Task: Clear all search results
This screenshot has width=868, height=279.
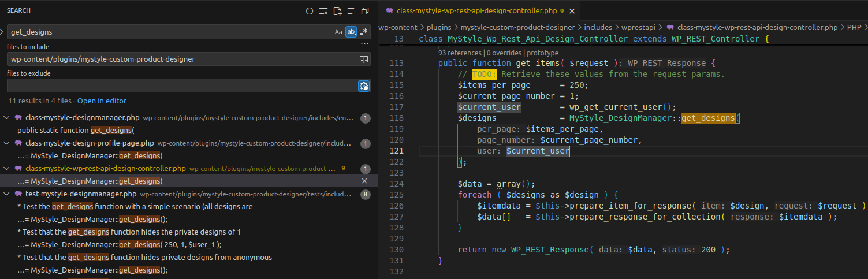Action: point(323,11)
